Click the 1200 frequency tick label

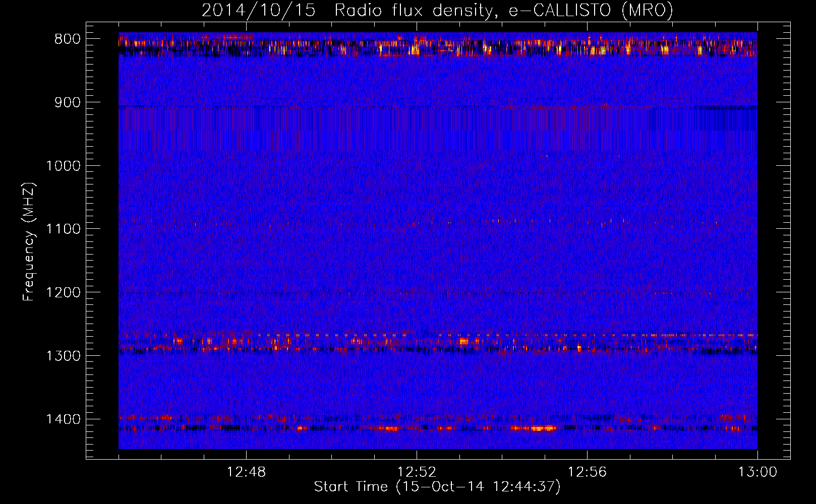coord(63,293)
